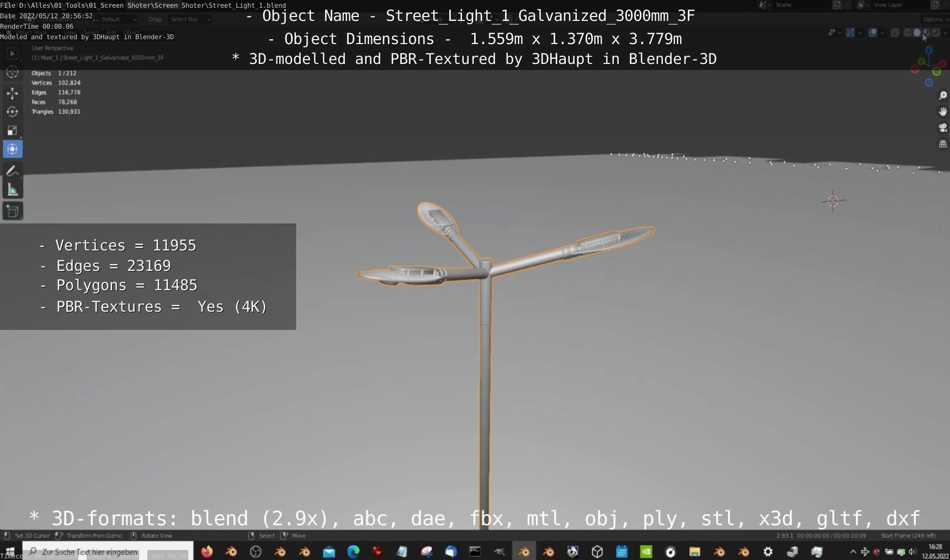Viewport: 950px width, 560px height.
Task: Toggle the Show Overlays button
Action: (873, 33)
